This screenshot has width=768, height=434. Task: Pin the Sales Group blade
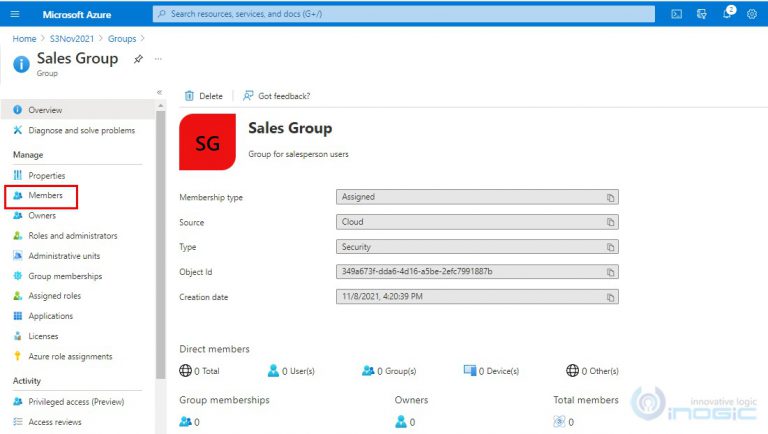pyautogui.click(x=138, y=59)
